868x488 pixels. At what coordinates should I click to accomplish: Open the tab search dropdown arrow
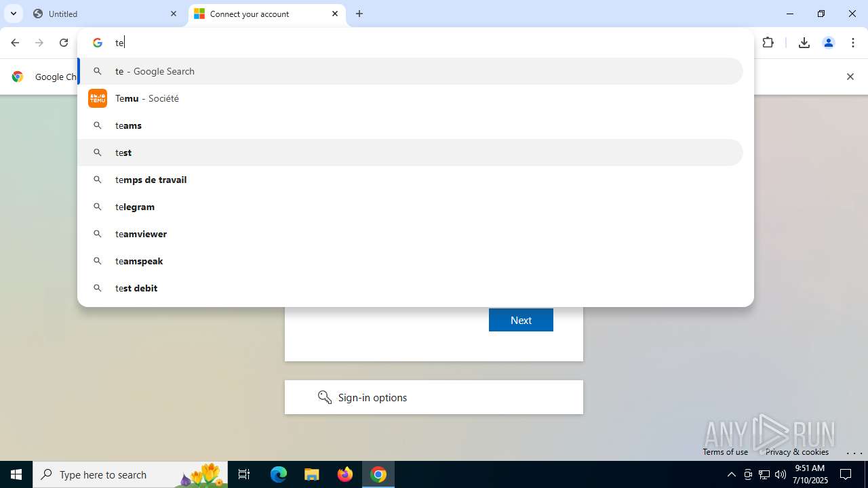pos(13,14)
